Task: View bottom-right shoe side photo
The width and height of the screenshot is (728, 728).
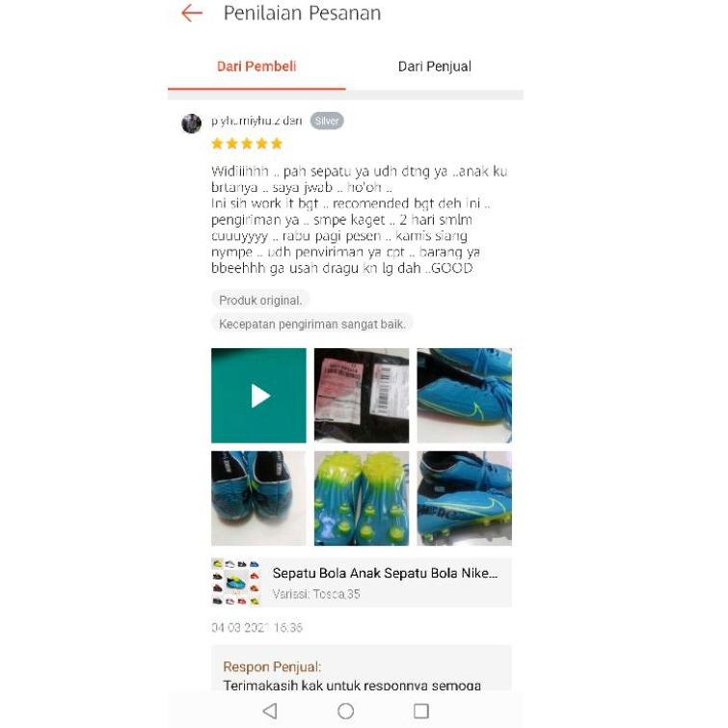Action: 465,499
